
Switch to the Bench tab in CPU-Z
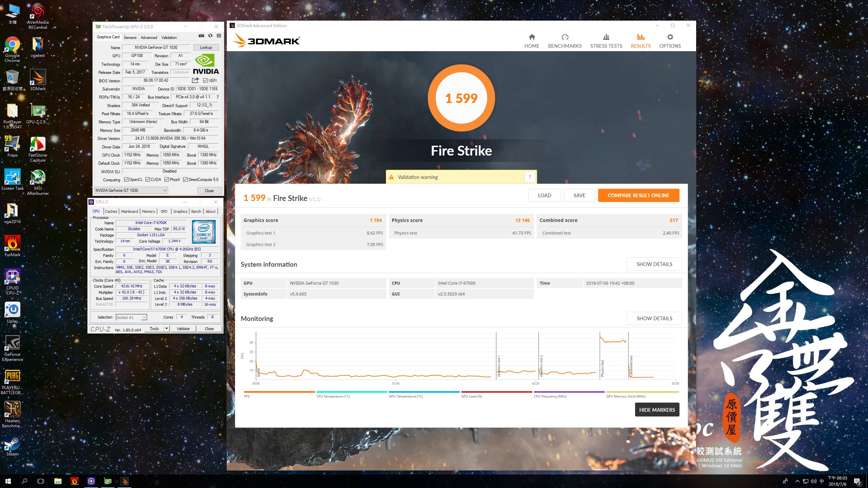[196, 211]
